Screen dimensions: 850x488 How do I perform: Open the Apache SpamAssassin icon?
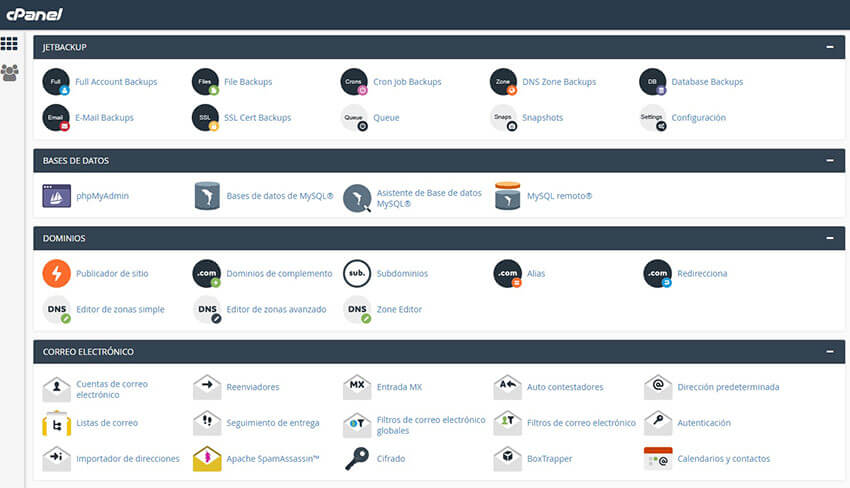tap(207, 458)
